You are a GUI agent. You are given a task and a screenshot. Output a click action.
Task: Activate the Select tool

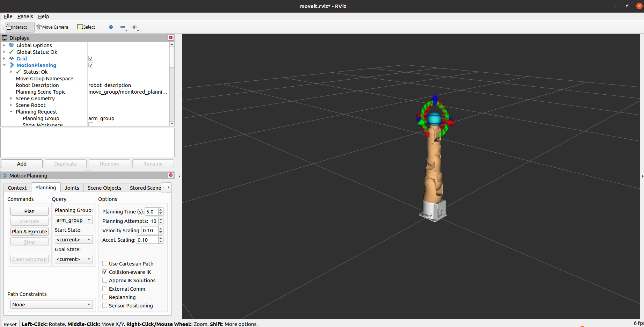(x=86, y=27)
